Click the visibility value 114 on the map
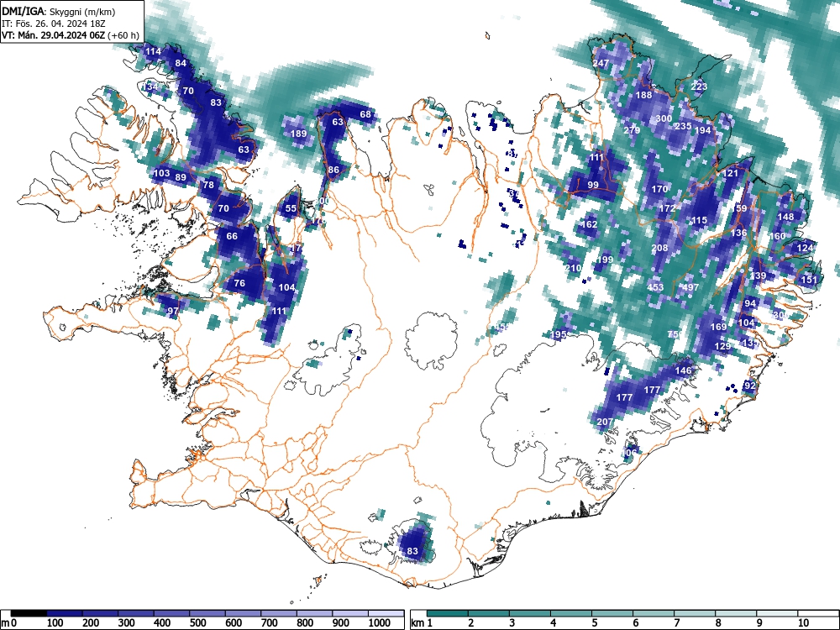This screenshot has height=630, width=840. click(x=153, y=51)
